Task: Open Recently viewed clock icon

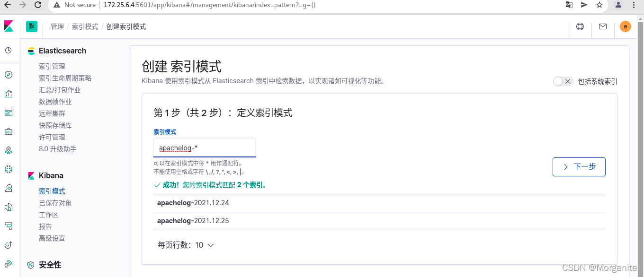Action: (9, 50)
